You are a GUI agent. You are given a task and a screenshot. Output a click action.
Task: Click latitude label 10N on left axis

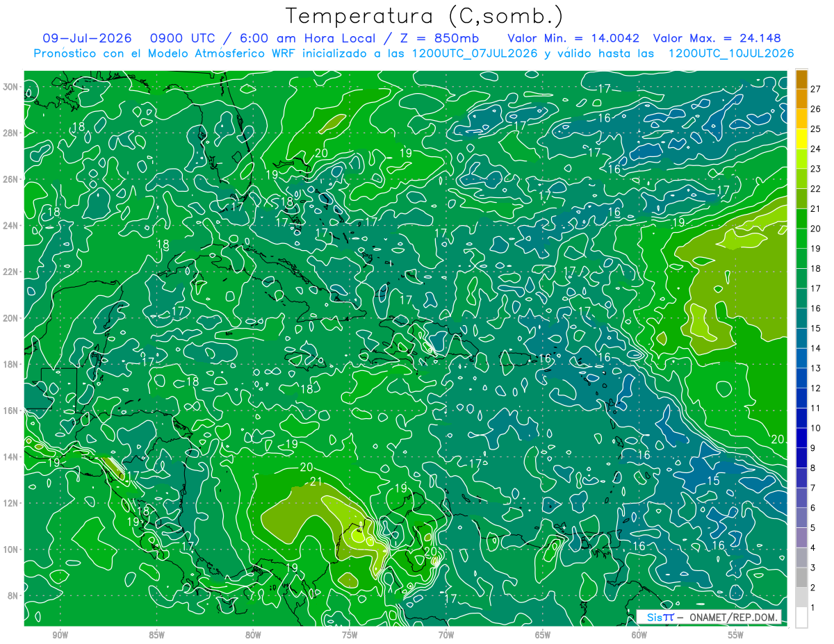(x=10, y=549)
